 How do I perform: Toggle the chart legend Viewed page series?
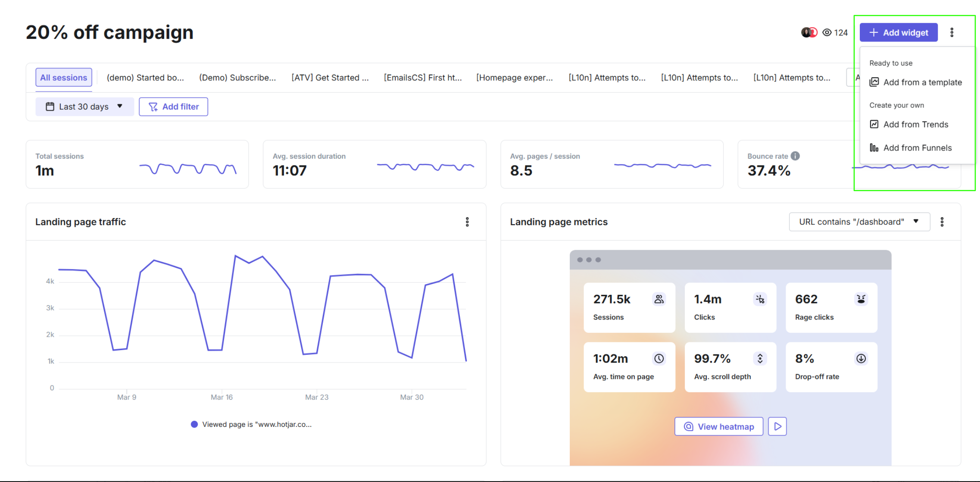(251, 425)
